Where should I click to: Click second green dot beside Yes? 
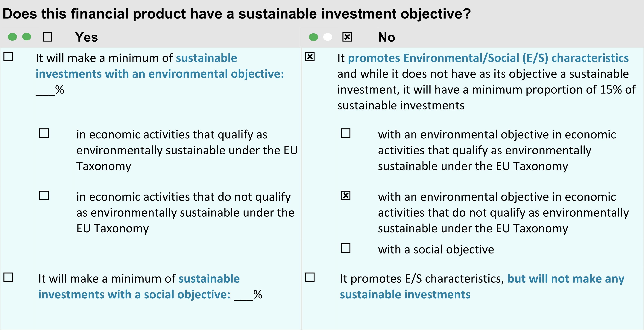[x=27, y=37]
